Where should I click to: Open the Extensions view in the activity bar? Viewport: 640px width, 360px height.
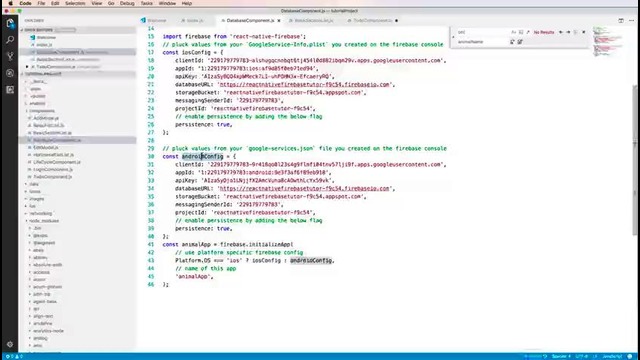[10, 89]
